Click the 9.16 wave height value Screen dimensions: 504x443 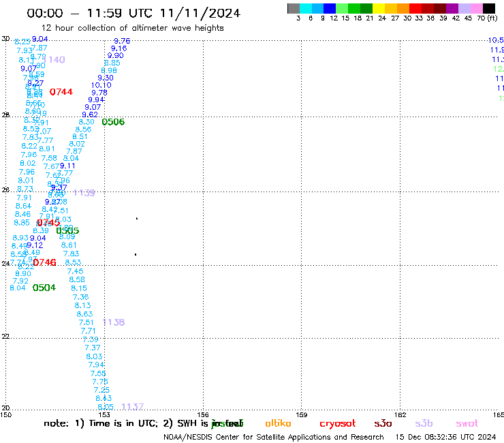click(x=119, y=48)
